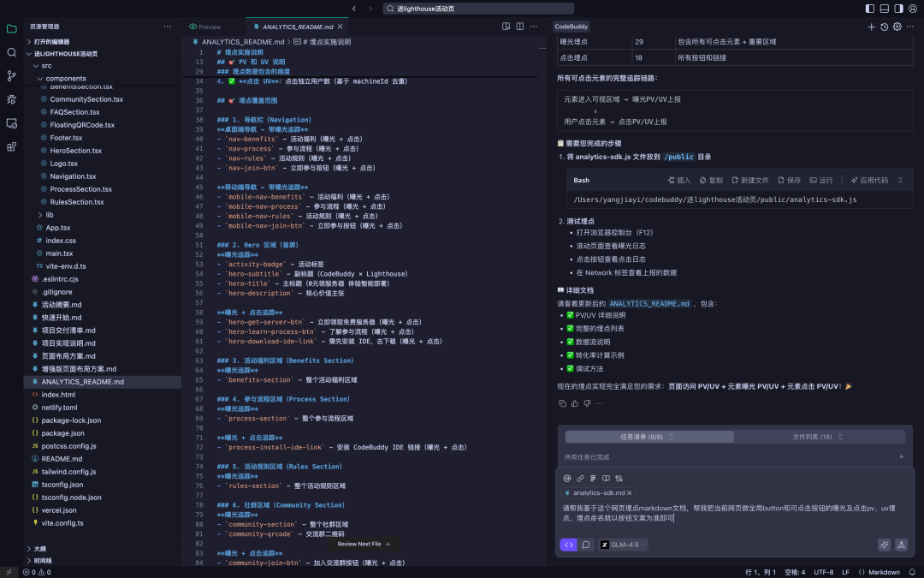This screenshot has width=924, height=578.
Task: Open Source Control view in activity bar
Action: (11, 76)
